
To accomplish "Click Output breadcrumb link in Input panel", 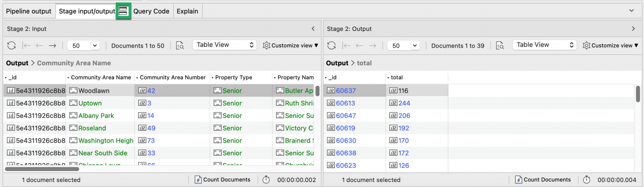I will coord(16,63).
